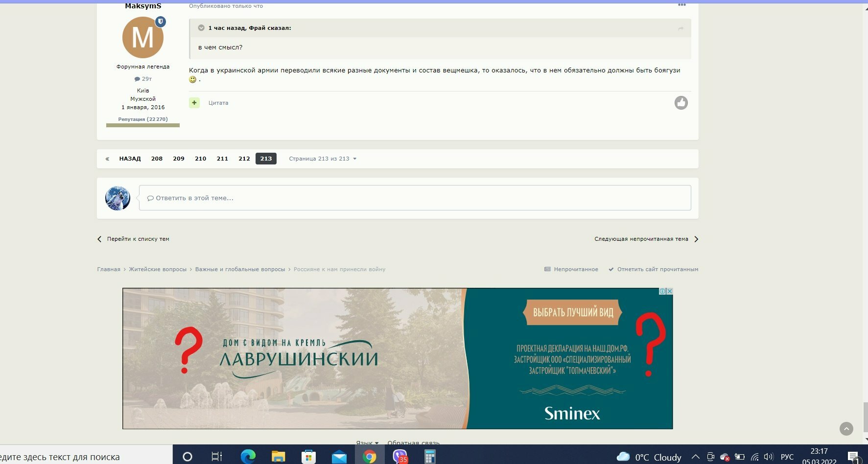Click Отметить сайт прочитанным link
868x464 pixels.
[653, 269]
